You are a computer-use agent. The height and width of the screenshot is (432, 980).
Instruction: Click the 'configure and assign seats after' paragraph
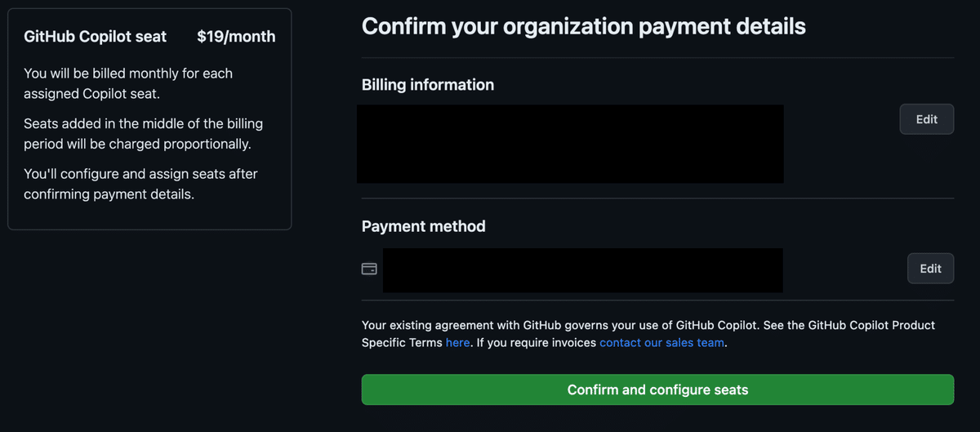[x=140, y=185]
